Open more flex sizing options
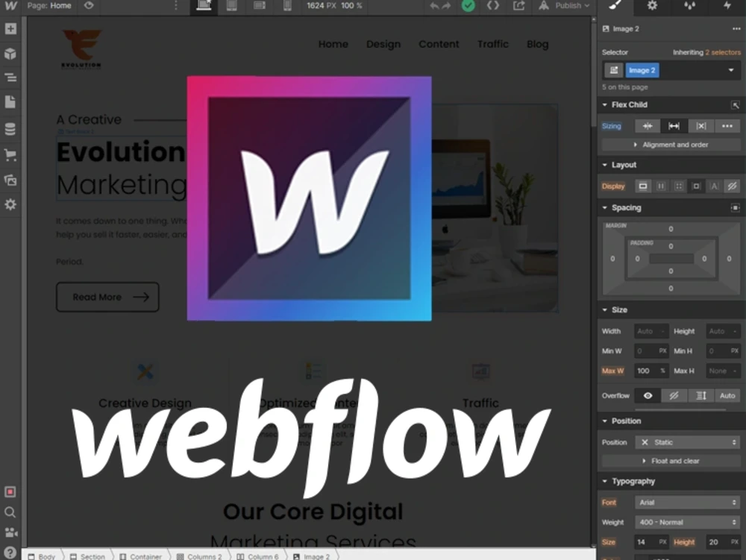This screenshot has height=560, width=746. coord(727,126)
